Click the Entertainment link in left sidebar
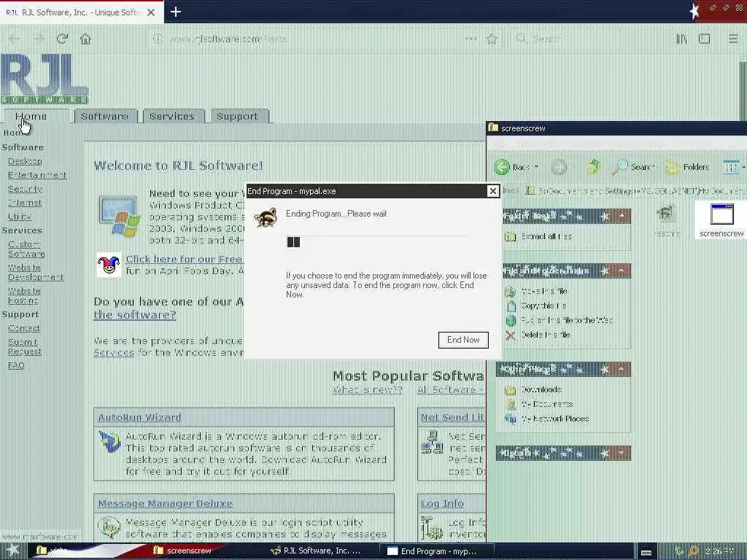Image resolution: width=747 pixels, height=560 pixels. 37,175
